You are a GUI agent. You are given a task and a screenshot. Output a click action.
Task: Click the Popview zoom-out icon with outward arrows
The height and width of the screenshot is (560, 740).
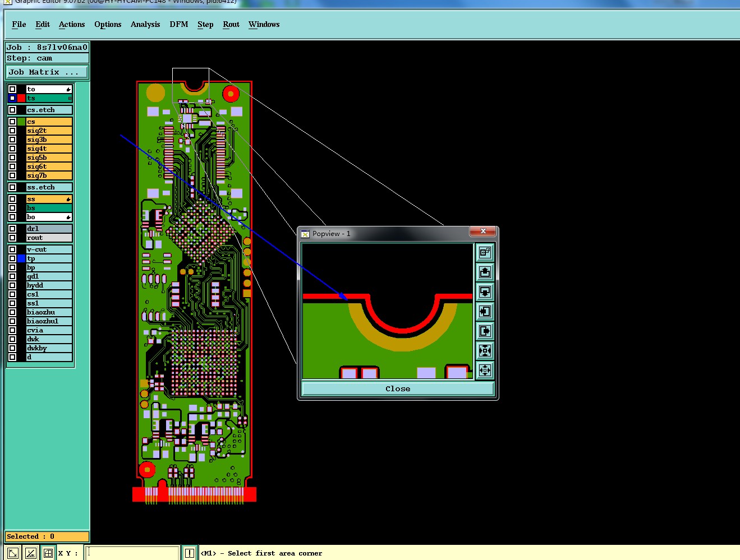point(485,371)
